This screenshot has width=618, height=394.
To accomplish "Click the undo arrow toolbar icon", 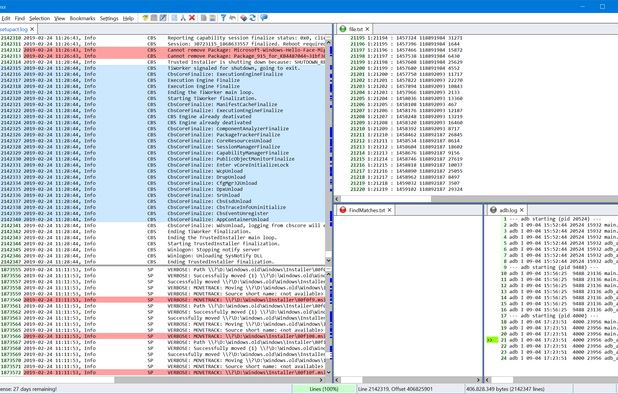I will point(233,18).
